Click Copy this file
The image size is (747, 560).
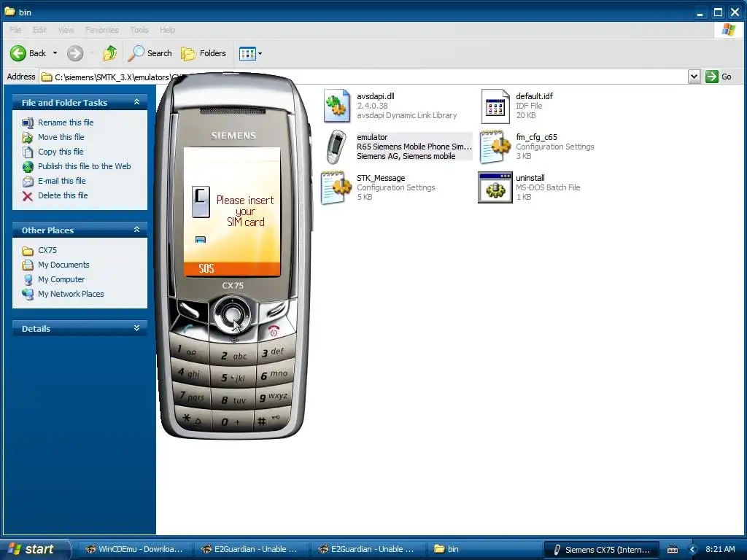point(61,152)
